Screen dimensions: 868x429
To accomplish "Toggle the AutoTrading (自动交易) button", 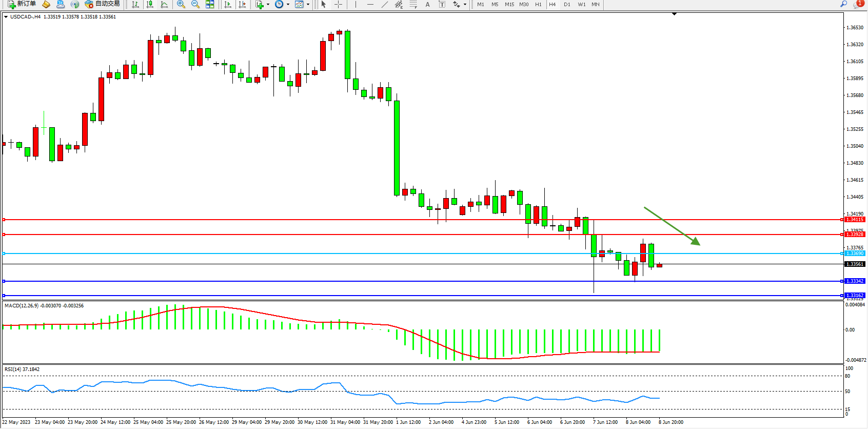I will click(103, 4).
